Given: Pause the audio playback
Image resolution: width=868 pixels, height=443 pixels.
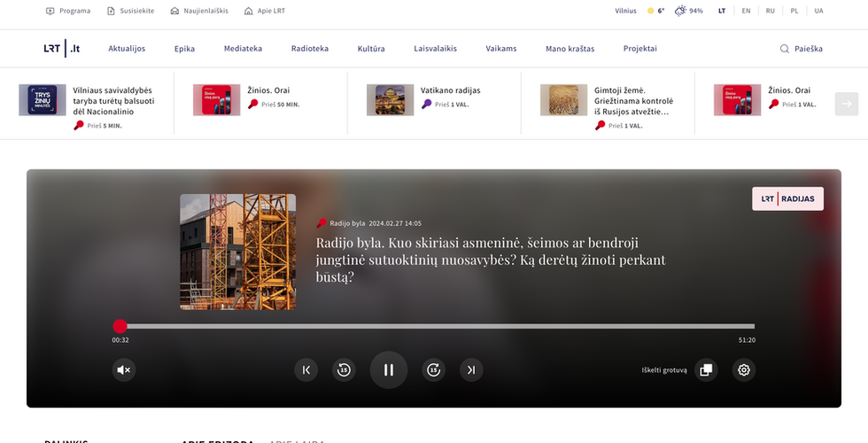Looking at the screenshot, I should pyautogui.click(x=389, y=370).
